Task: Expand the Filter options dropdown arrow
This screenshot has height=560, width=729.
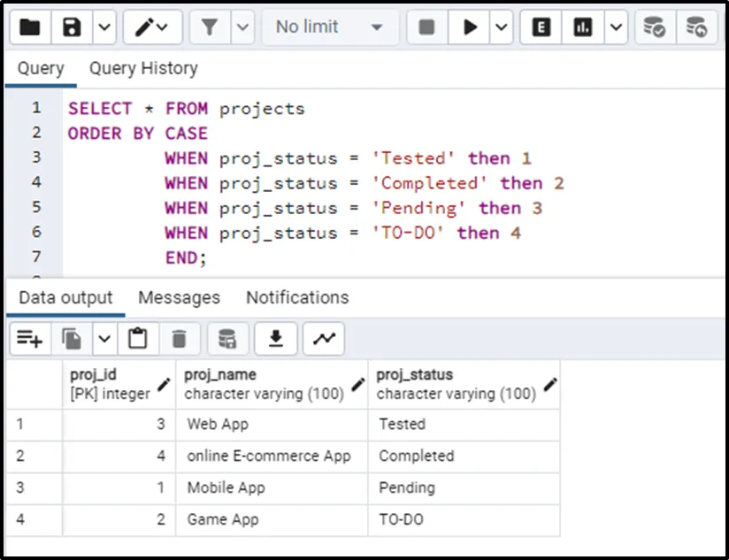Action: (x=242, y=27)
